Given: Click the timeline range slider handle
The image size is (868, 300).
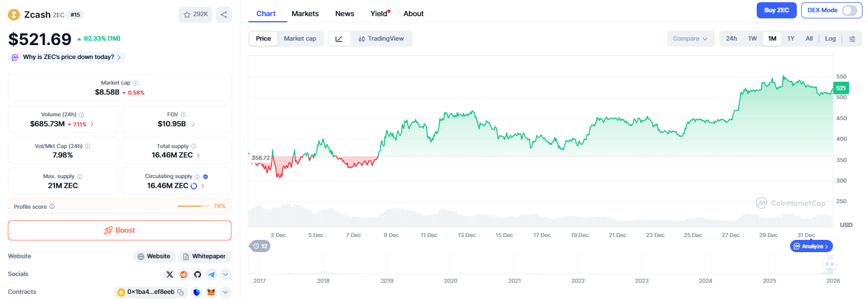Looking at the screenshot, I should tap(830, 264).
